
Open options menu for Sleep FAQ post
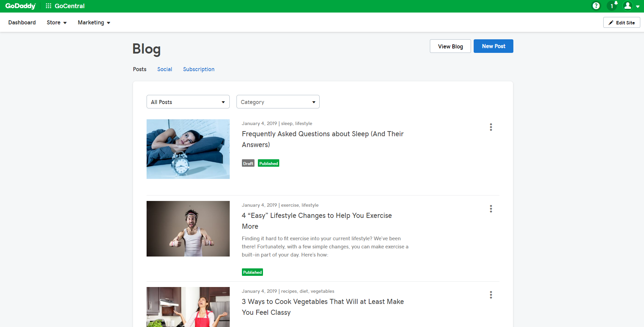point(491,127)
